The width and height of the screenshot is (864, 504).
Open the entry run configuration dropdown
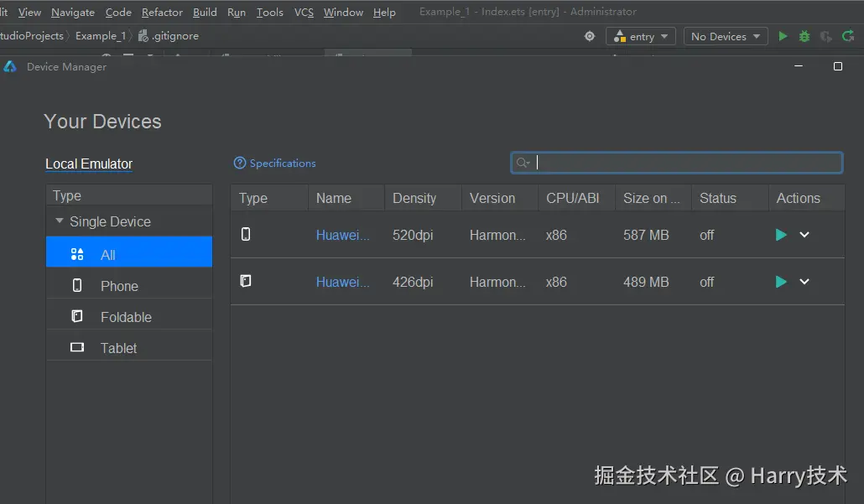point(641,36)
